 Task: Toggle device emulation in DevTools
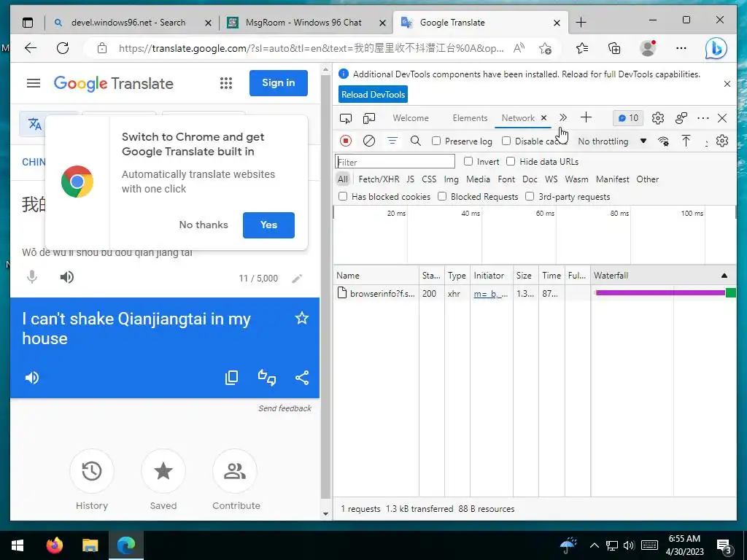(369, 118)
